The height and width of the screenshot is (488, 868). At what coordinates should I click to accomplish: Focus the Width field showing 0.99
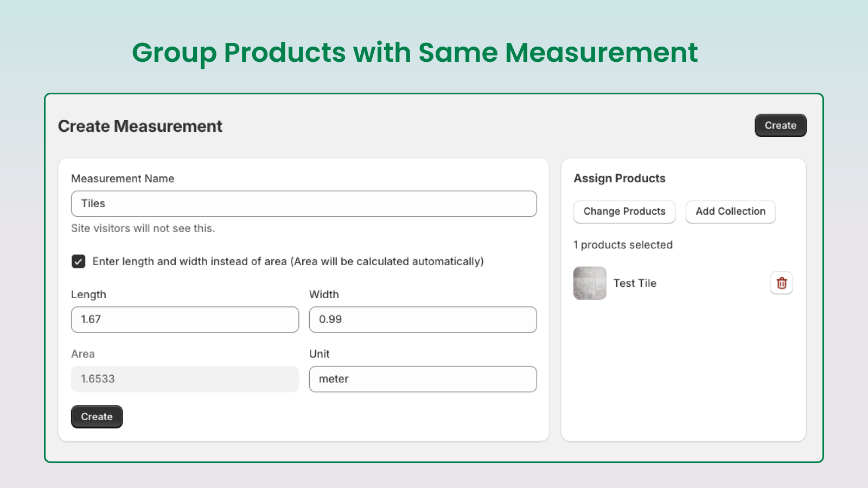click(422, 319)
